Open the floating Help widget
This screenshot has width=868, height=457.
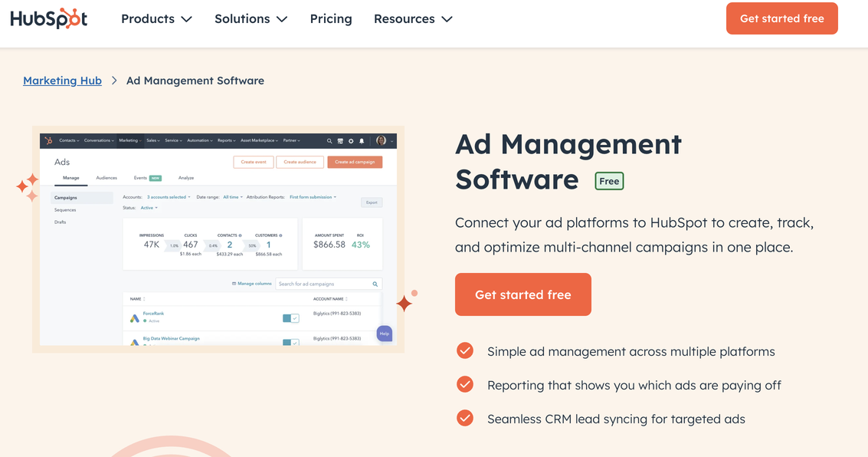385,334
